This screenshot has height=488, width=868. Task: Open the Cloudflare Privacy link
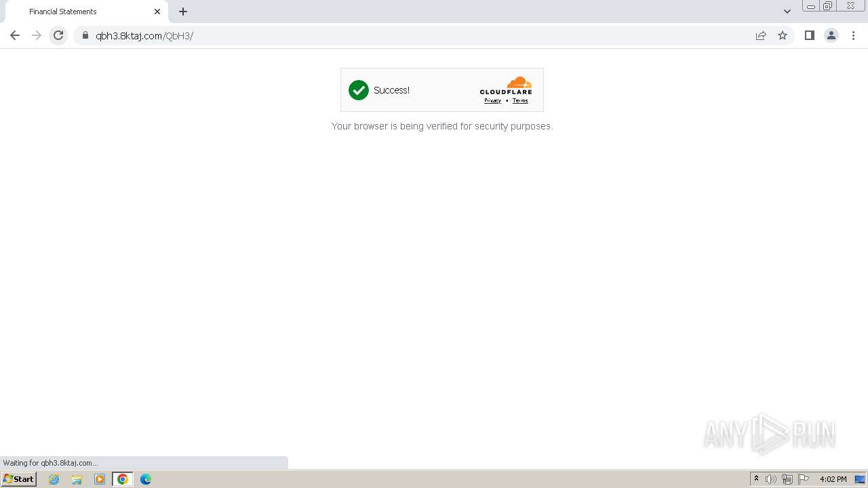(492, 100)
